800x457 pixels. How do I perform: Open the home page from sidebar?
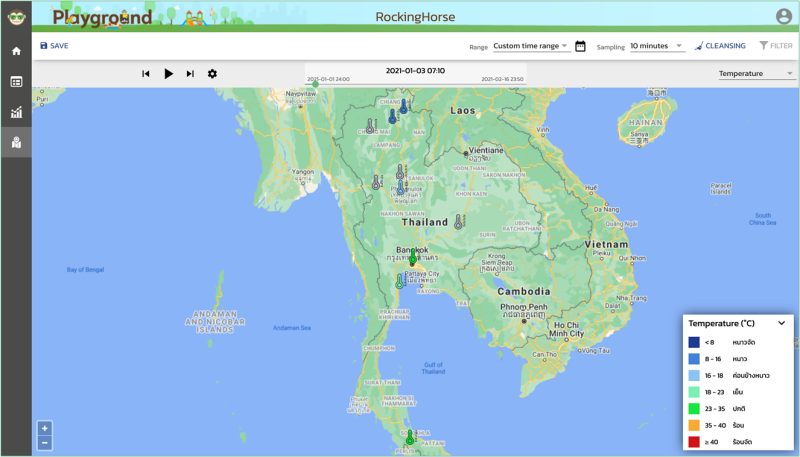[16, 51]
